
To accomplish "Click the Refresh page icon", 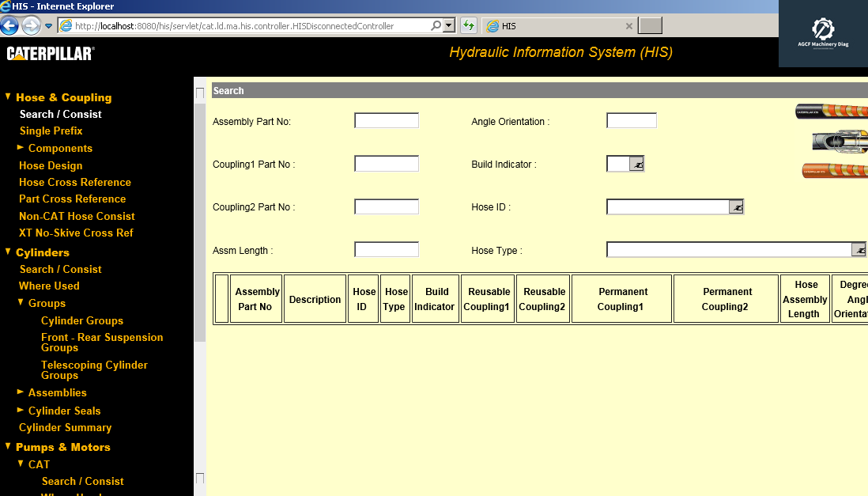I will tap(468, 25).
